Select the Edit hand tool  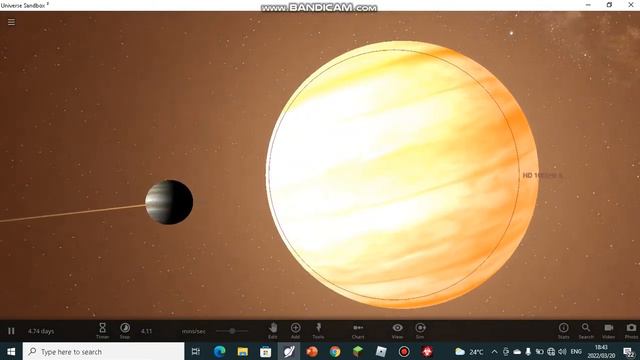273,331
